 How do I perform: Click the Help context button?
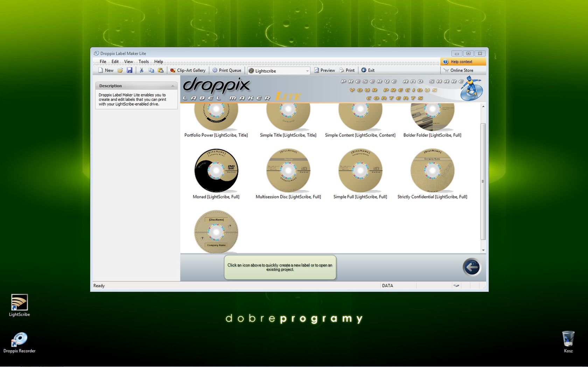point(463,62)
